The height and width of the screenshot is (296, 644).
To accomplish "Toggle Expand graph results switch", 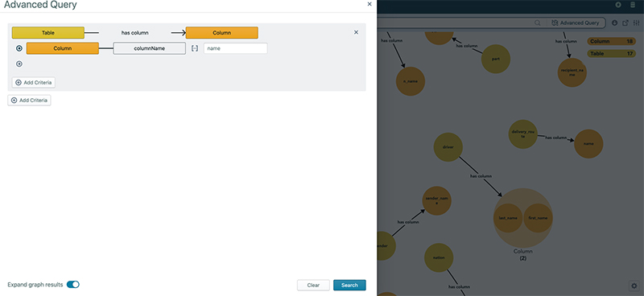I will coord(73,285).
